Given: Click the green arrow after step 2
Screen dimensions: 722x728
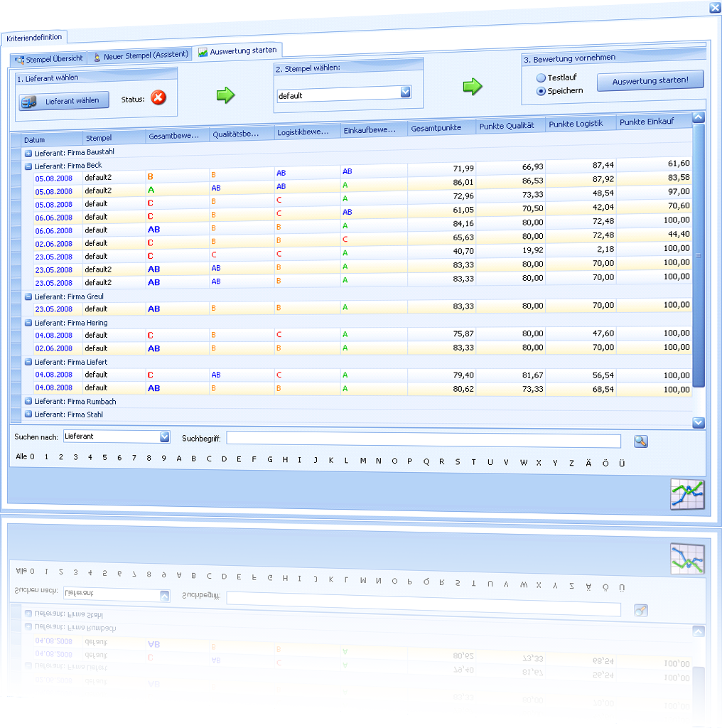Looking at the screenshot, I should click(473, 86).
